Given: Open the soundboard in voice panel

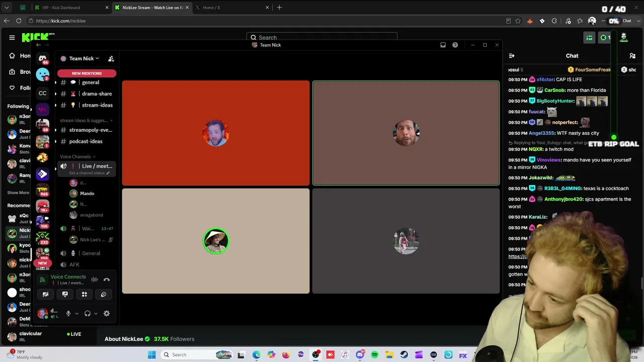Looking at the screenshot, I should (x=104, y=294).
